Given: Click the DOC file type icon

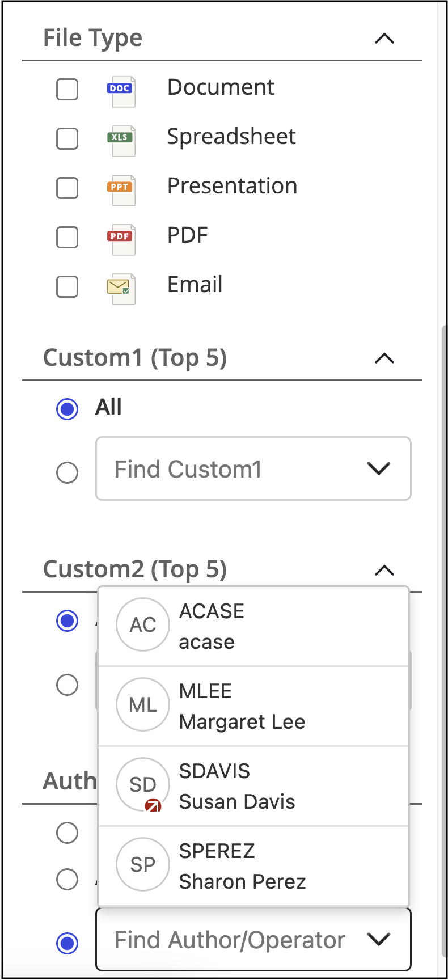Looking at the screenshot, I should (x=121, y=91).
